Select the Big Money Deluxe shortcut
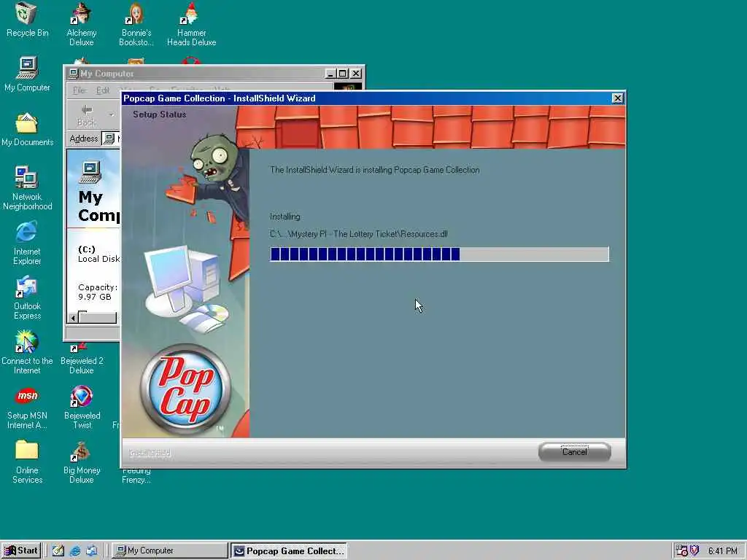This screenshot has height=560, width=747. coord(82,462)
